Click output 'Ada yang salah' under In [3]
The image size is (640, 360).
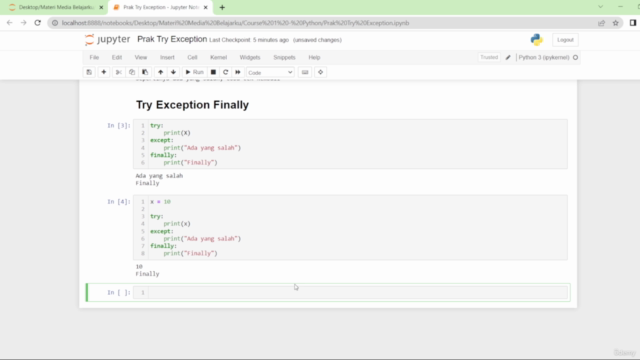(x=159, y=176)
